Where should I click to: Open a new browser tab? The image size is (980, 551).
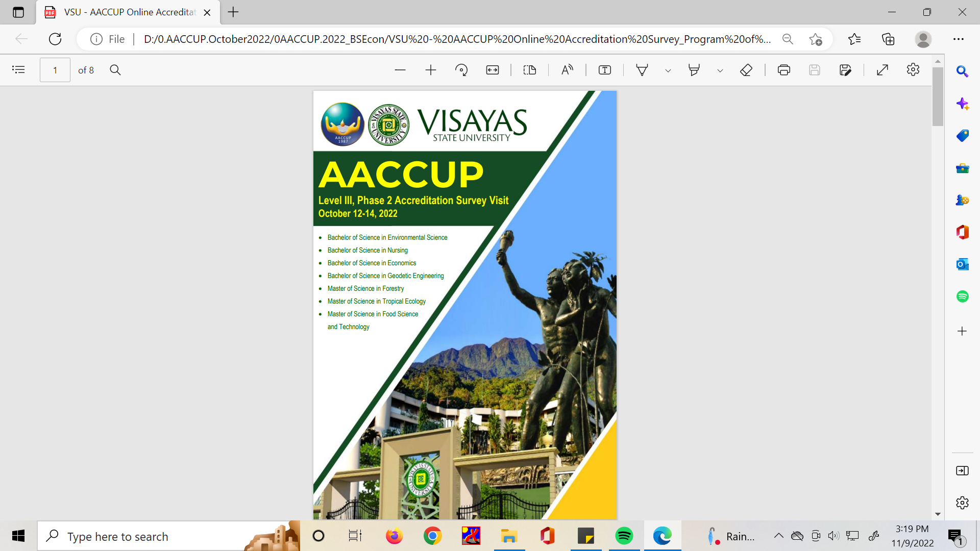point(233,12)
